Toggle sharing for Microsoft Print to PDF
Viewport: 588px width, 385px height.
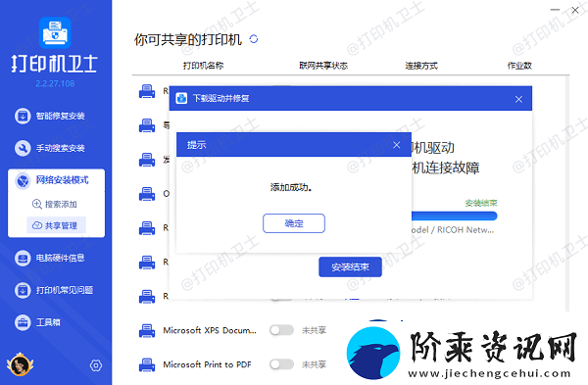[281, 364]
